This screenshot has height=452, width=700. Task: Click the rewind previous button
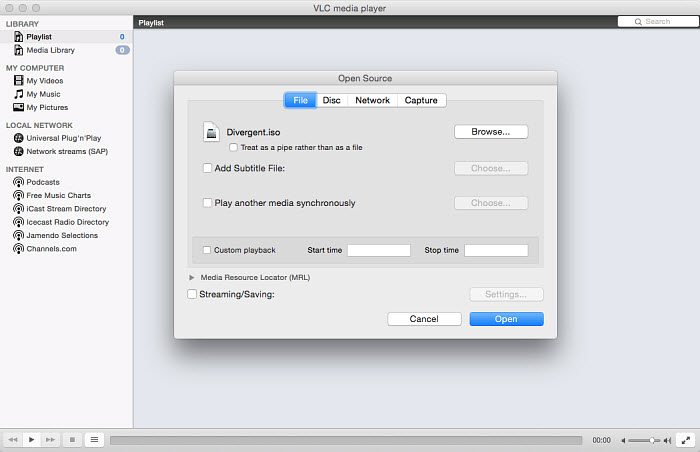[12, 440]
